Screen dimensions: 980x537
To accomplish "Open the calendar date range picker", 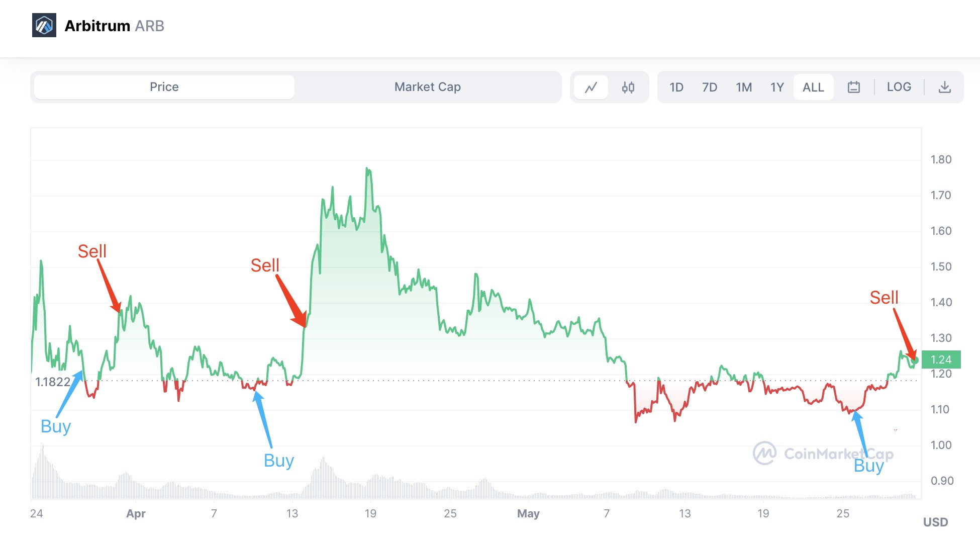I will click(853, 87).
